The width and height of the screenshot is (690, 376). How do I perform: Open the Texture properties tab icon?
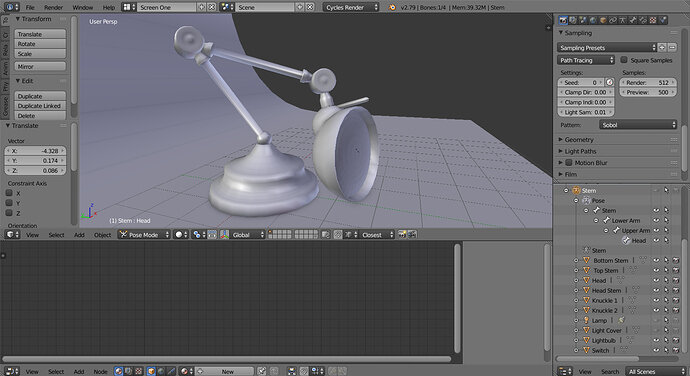[653, 20]
